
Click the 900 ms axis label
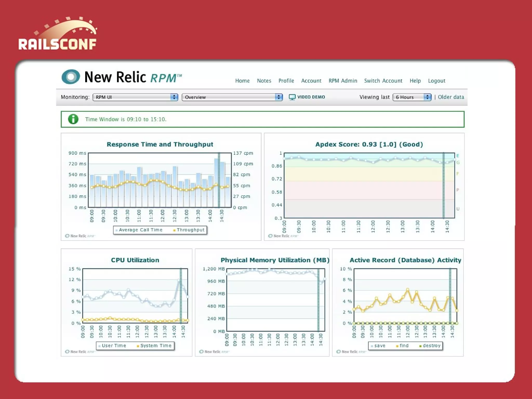pyautogui.click(x=77, y=153)
